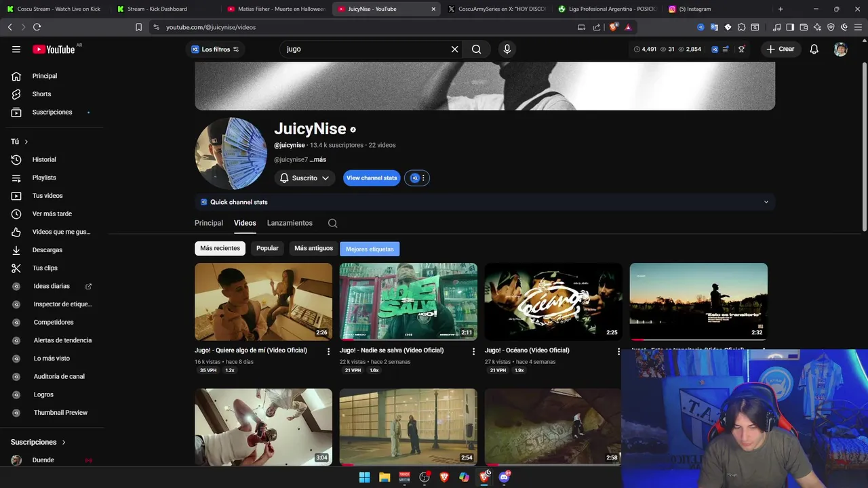
Task: Click the Mejores etiquetas button
Action: [370, 249]
